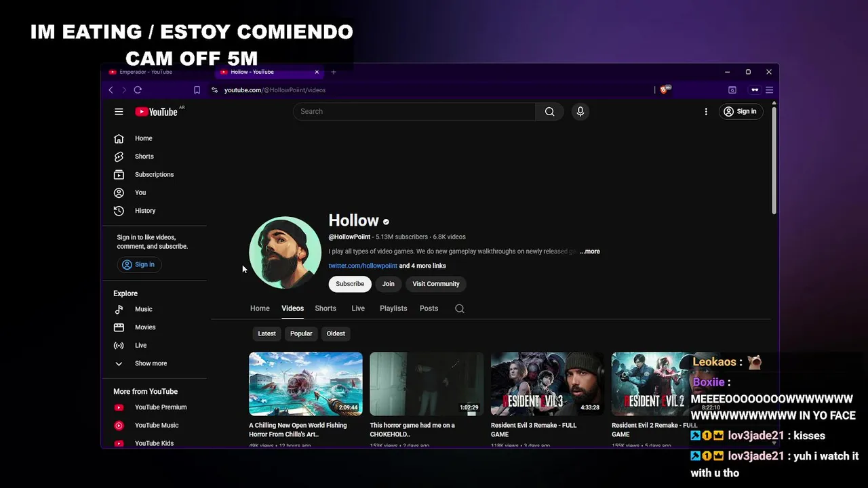Image resolution: width=868 pixels, height=488 pixels.
Task: Open site info icon beside URL
Action: [x=214, y=89]
